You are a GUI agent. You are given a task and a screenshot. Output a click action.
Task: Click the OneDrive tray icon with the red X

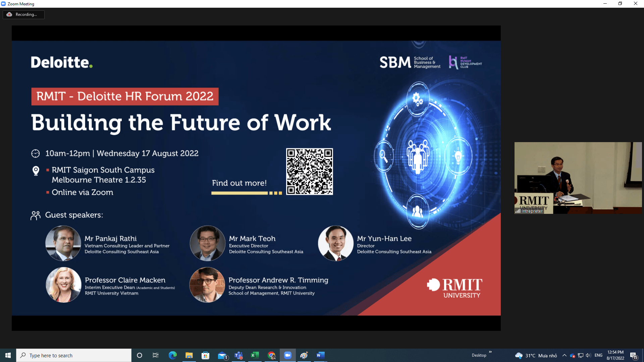click(x=573, y=355)
